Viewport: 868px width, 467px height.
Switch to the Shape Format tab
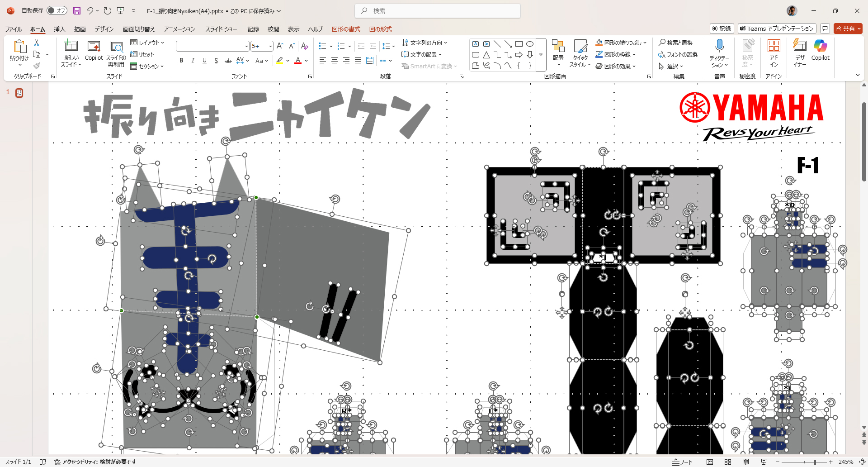[x=346, y=29]
